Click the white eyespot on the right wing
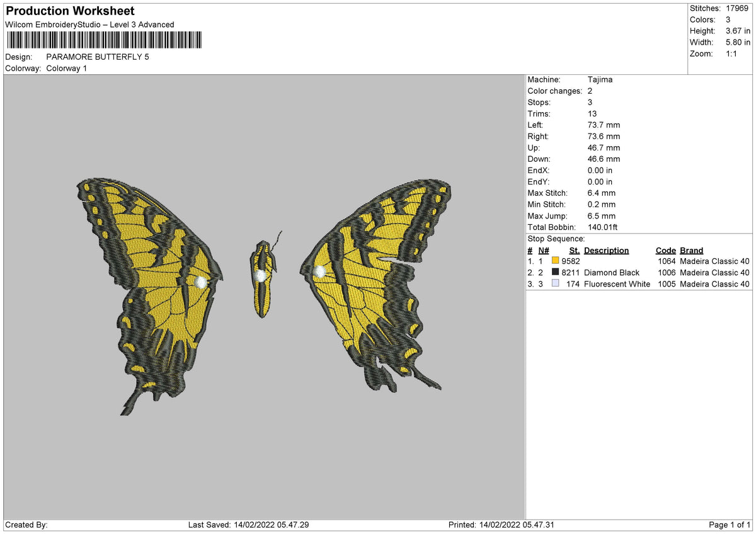This screenshot has height=534, width=756. tap(319, 272)
